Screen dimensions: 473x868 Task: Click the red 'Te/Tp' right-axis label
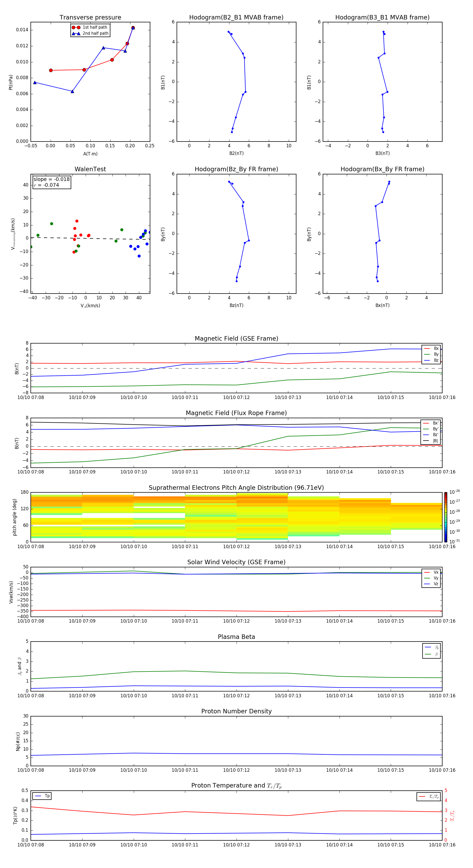coord(453,815)
